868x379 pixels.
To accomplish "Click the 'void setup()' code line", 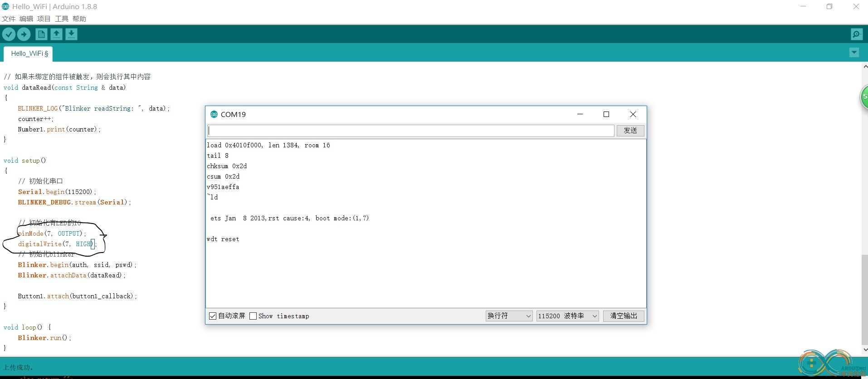I will tap(24, 160).
